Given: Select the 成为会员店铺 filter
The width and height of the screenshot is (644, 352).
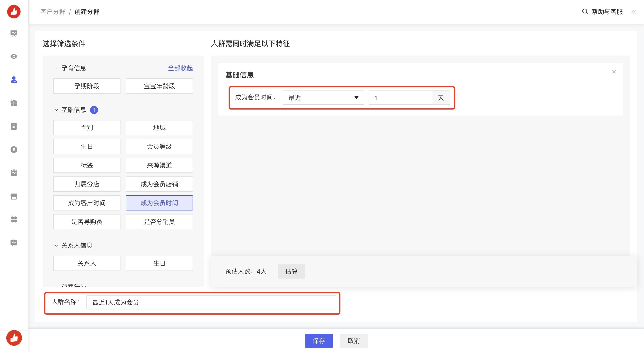Looking at the screenshot, I should coord(159,184).
